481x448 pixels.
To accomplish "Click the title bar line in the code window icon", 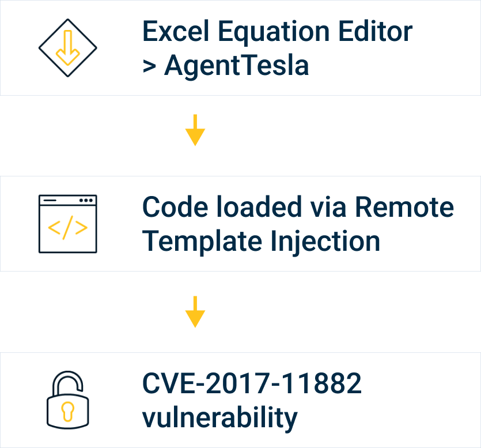I will click(x=50, y=200).
